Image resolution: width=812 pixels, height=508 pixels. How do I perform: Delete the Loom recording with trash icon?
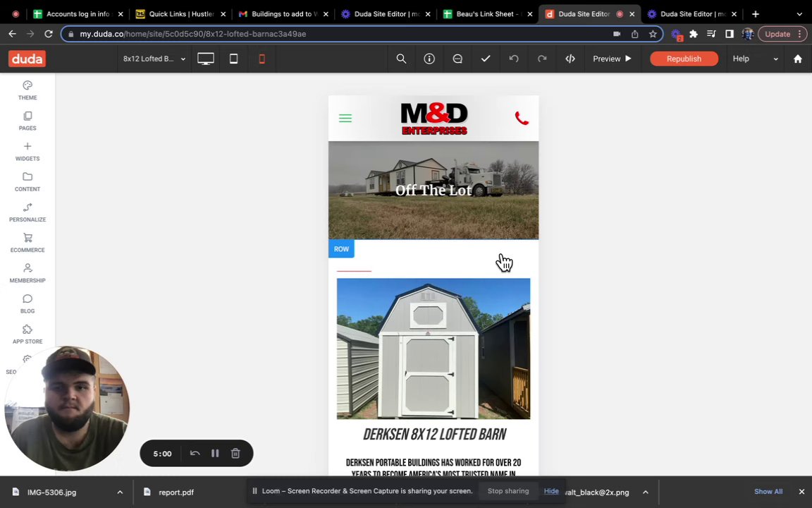[x=235, y=453]
